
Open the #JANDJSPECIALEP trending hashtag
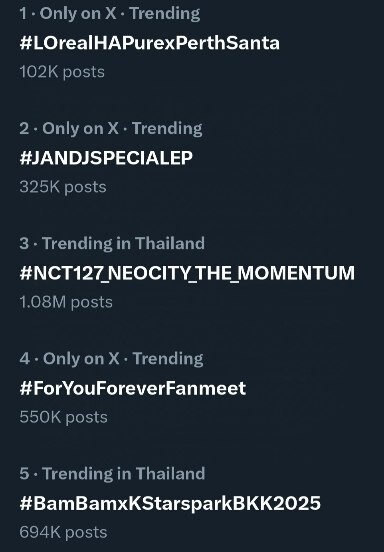[x=106, y=158]
